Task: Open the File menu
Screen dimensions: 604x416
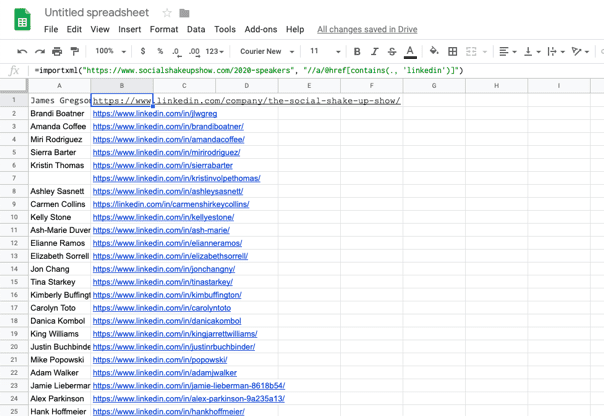Action: click(x=51, y=29)
